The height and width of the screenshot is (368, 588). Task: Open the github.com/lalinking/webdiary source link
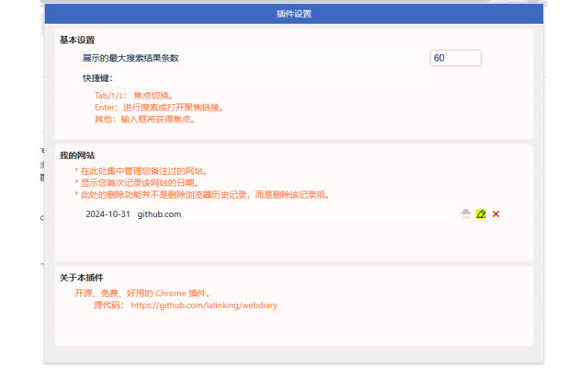204,305
